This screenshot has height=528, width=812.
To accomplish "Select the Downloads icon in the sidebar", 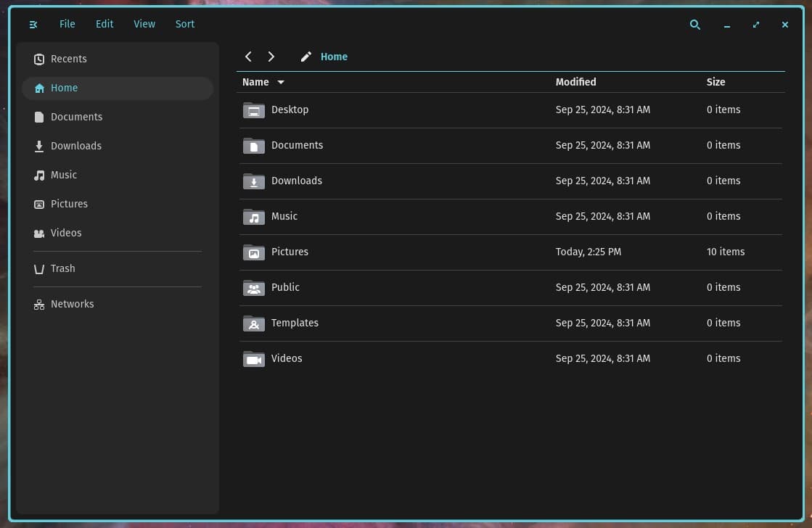I will tap(38, 146).
